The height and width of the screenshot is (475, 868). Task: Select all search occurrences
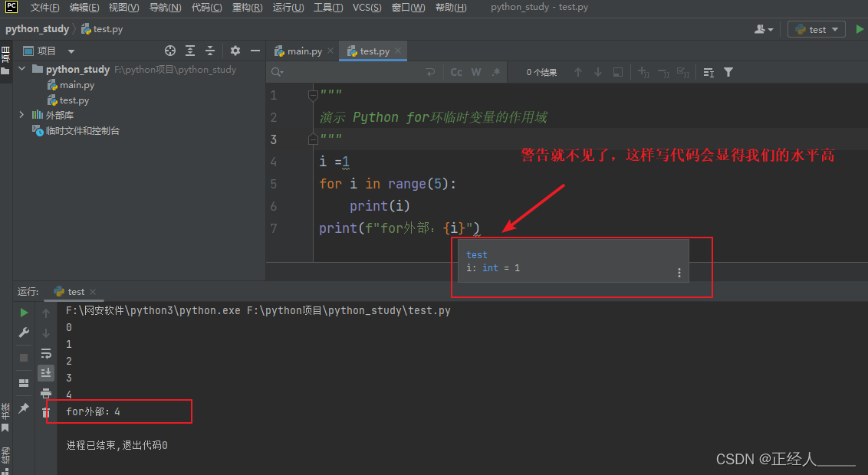pyautogui.click(x=683, y=73)
